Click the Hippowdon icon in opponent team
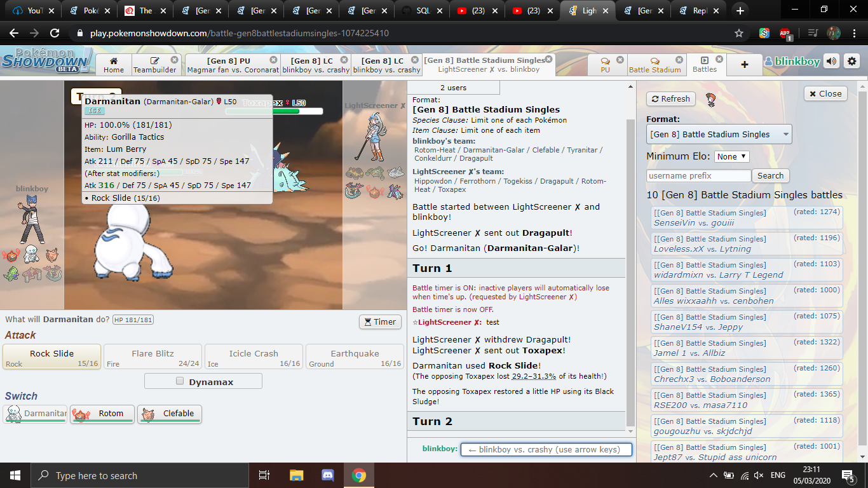Screen dimensions: 868x488 [355, 172]
